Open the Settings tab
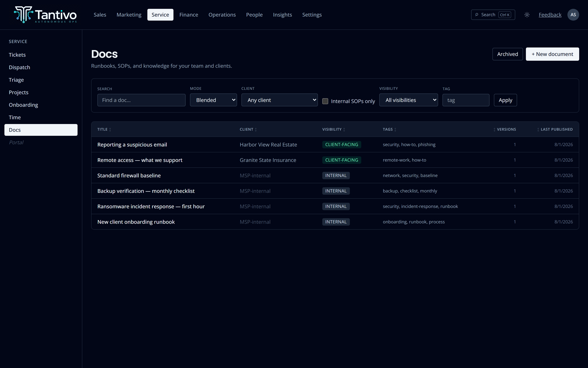The image size is (588, 368). click(312, 15)
